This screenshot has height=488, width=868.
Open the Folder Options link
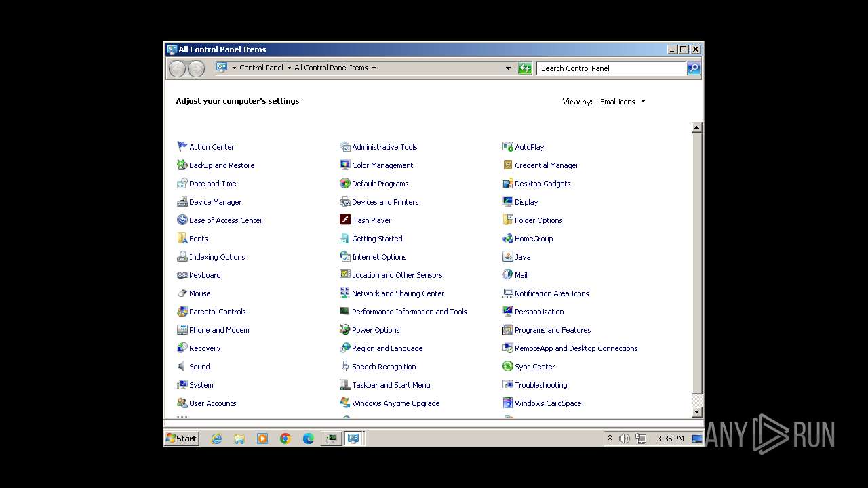[x=538, y=220]
